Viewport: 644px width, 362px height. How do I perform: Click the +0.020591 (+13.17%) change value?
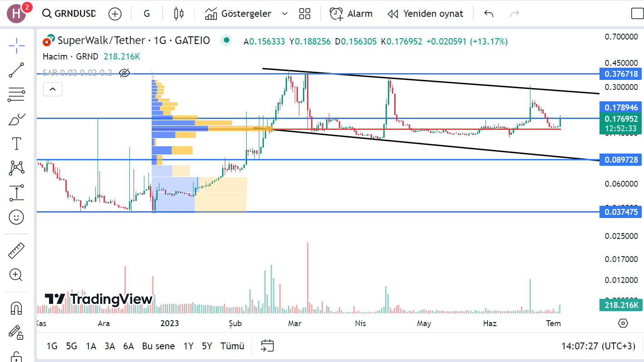click(x=467, y=42)
